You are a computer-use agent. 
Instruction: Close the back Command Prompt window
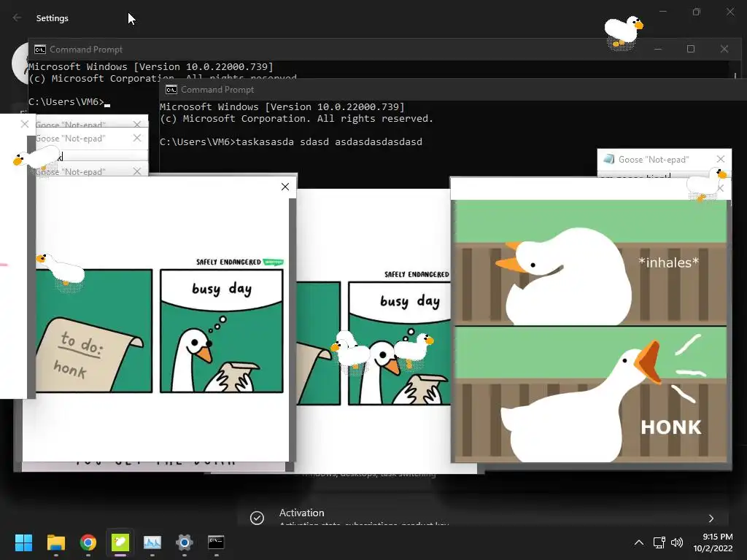point(724,49)
